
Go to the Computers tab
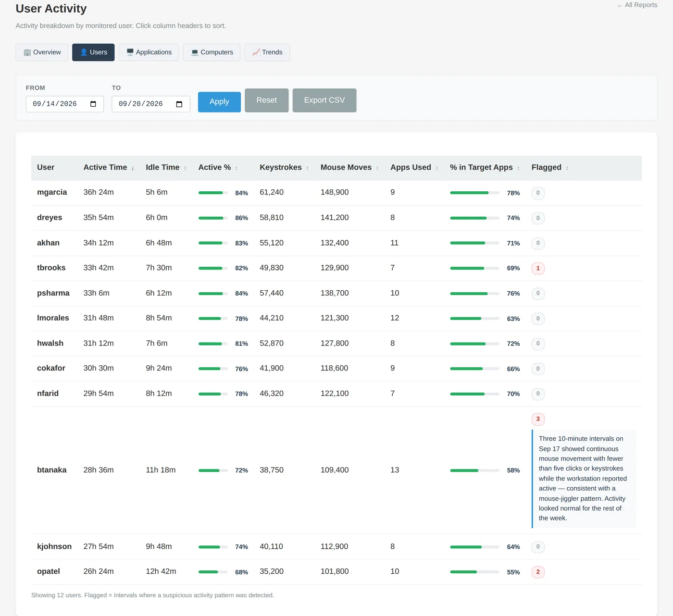coord(212,52)
